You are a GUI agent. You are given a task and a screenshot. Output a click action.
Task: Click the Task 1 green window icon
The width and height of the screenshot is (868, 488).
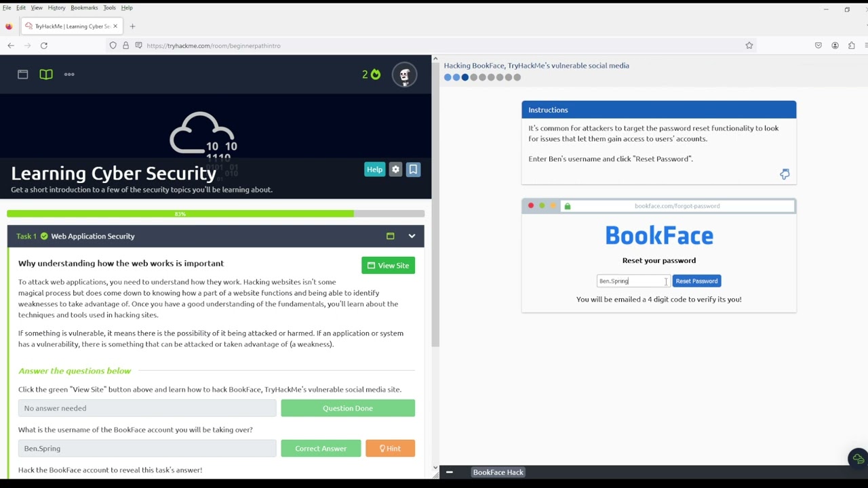(390, 237)
